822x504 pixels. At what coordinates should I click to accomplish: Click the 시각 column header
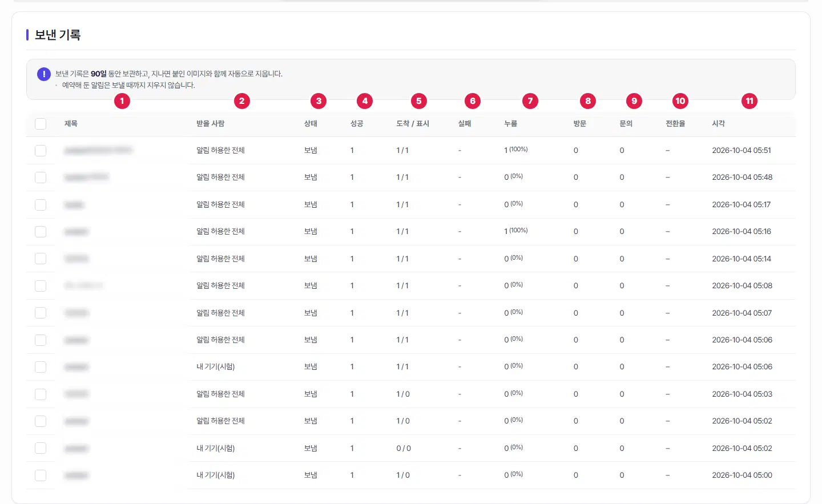(x=719, y=123)
